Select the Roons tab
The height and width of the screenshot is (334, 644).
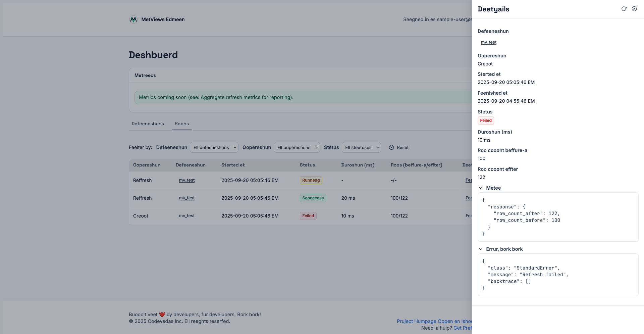pyautogui.click(x=181, y=124)
